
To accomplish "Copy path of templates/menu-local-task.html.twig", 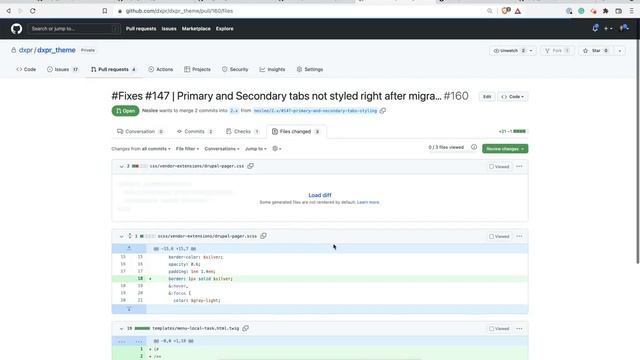I will pos(245,328).
